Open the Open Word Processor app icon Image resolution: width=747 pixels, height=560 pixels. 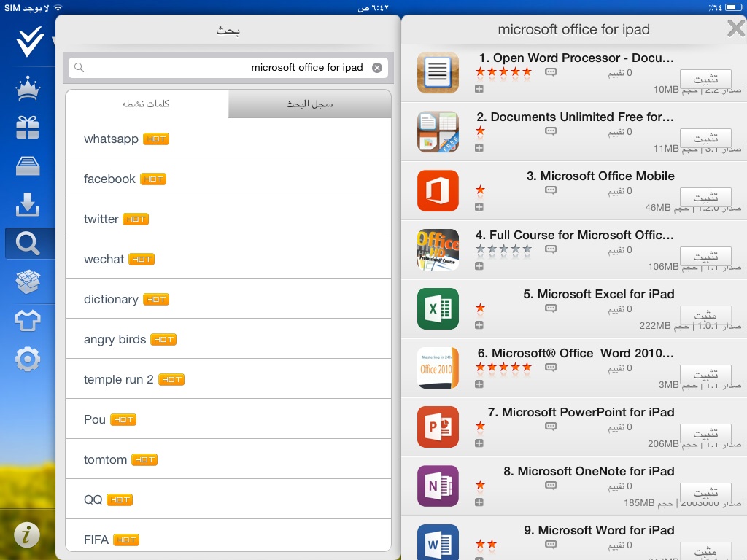click(x=438, y=72)
